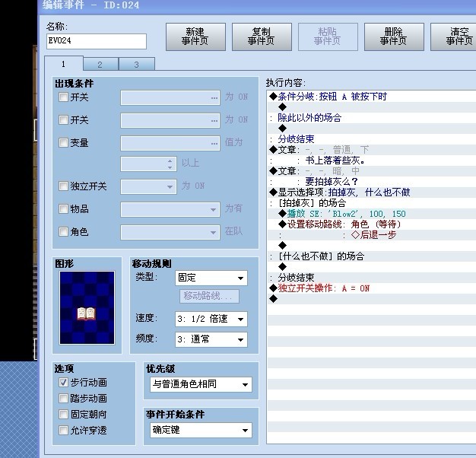Open the 变量 selector ellipsis field
This screenshot has width=476, height=458.
[x=170, y=143]
